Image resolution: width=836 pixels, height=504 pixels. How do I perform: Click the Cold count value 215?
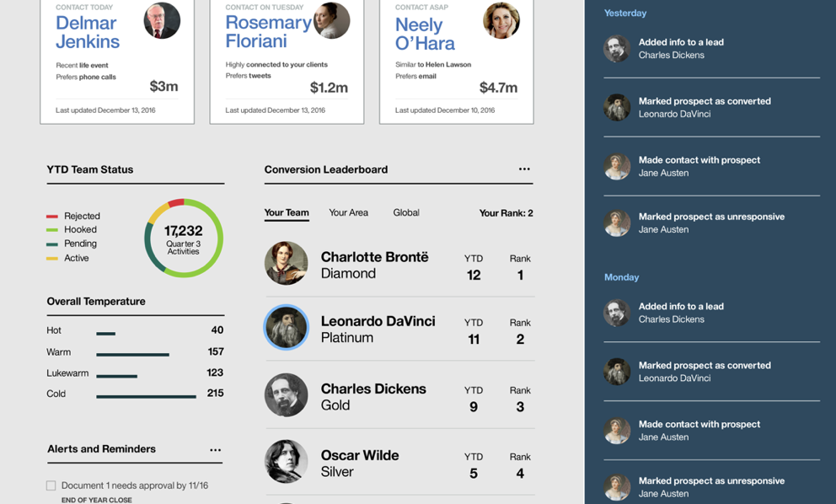pos(216,393)
